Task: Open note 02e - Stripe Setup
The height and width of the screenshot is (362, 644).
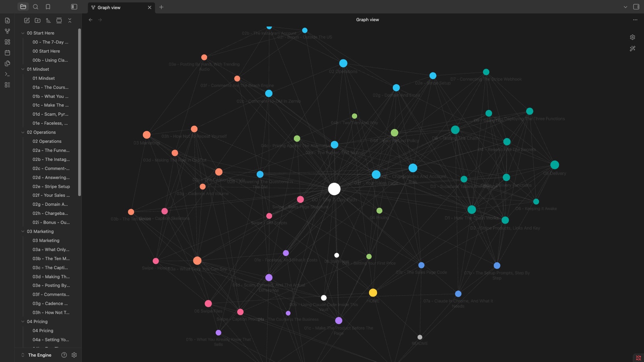Action: tap(51, 187)
